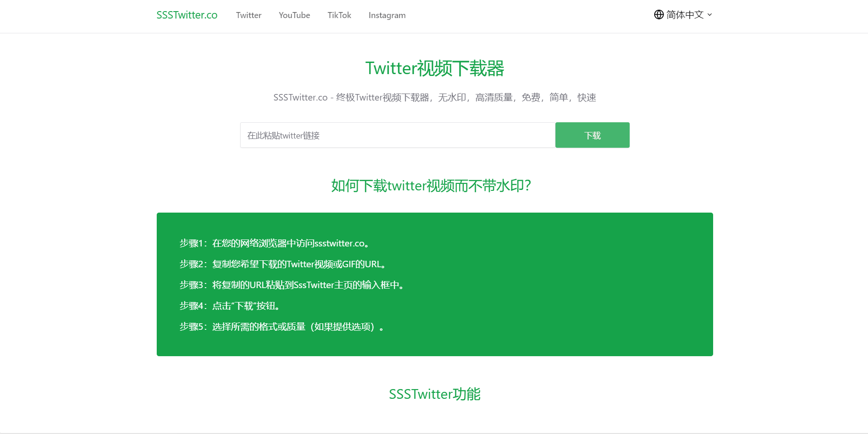Click step 2 text about copying URL

click(x=283, y=264)
